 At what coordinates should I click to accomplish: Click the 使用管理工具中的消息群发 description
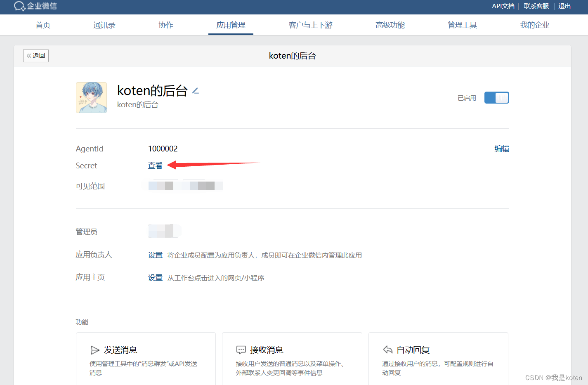(x=143, y=368)
